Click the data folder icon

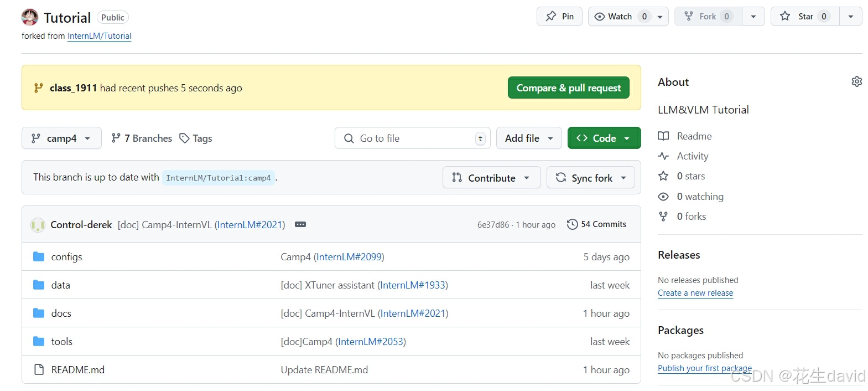click(39, 285)
